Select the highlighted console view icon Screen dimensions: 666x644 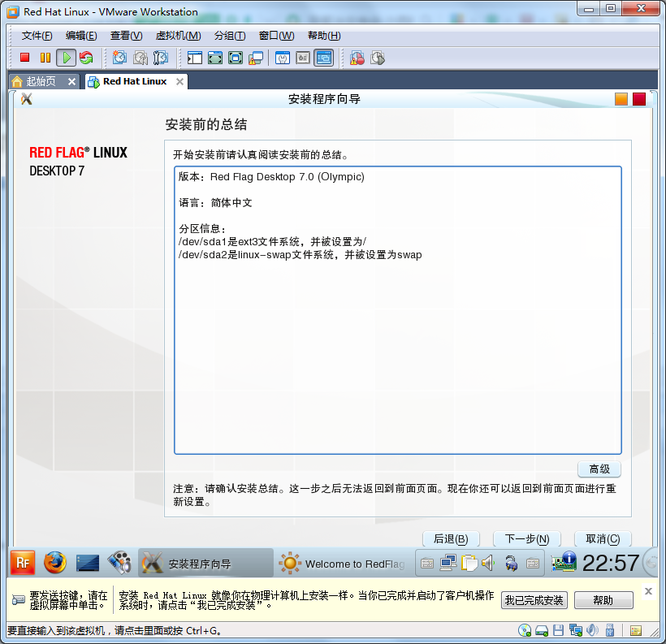[x=323, y=58]
